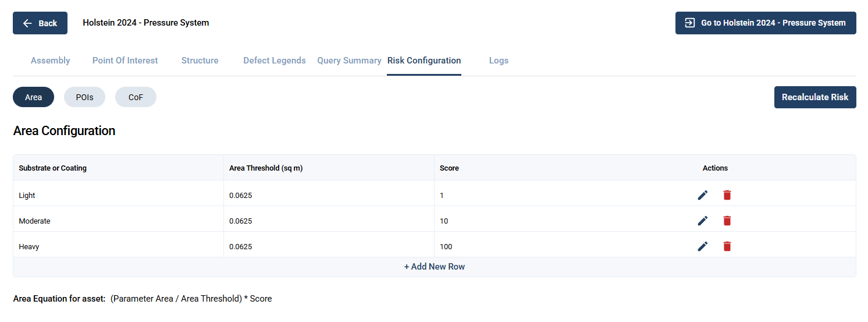Edit the Moderate row with pencil icon
This screenshot has height=322, width=868.
click(x=703, y=221)
